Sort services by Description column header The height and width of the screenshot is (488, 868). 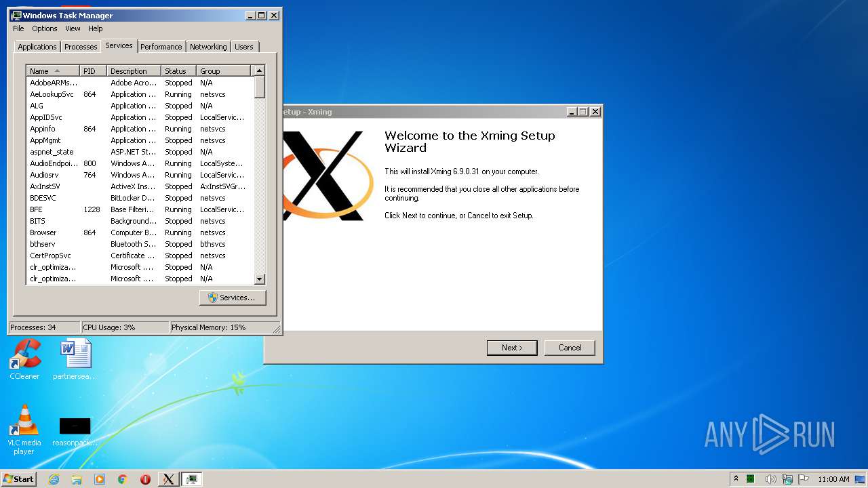[x=134, y=71]
